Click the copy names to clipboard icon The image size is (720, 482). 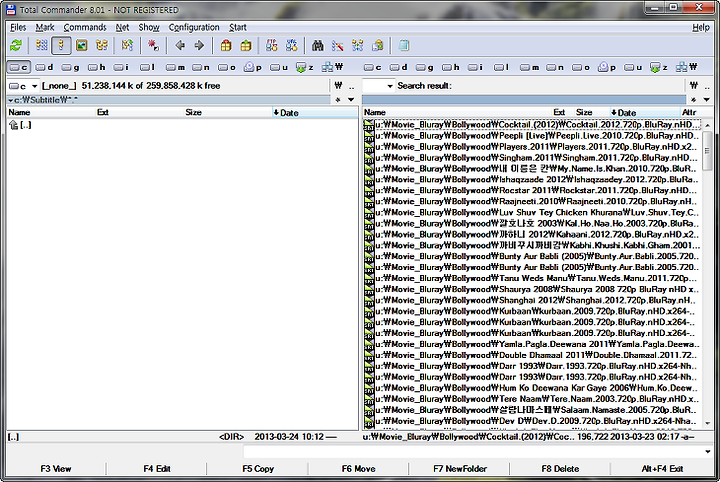click(x=378, y=45)
